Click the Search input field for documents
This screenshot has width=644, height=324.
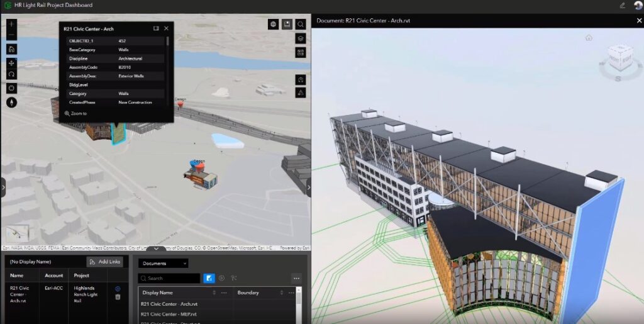(x=169, y=278)
